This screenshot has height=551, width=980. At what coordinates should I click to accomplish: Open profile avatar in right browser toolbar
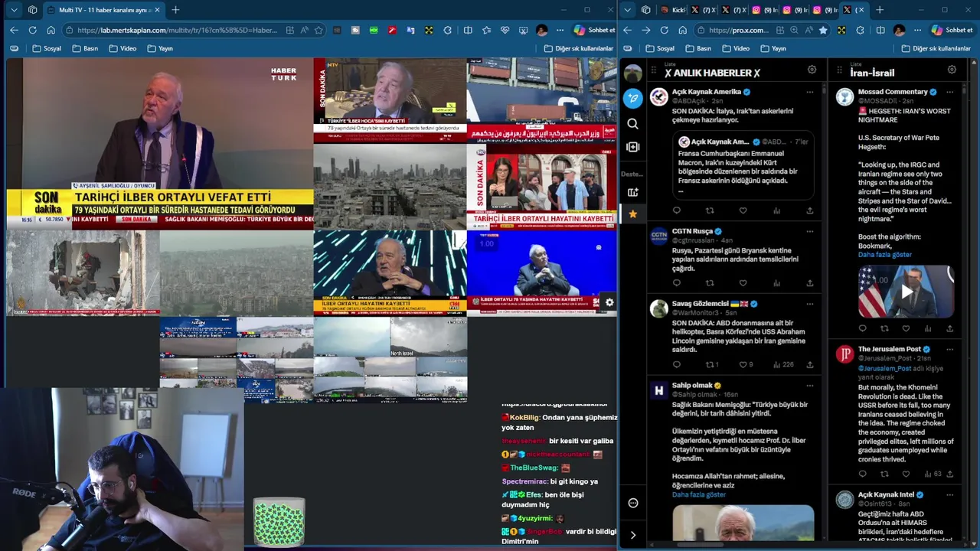tap(899, 30)
